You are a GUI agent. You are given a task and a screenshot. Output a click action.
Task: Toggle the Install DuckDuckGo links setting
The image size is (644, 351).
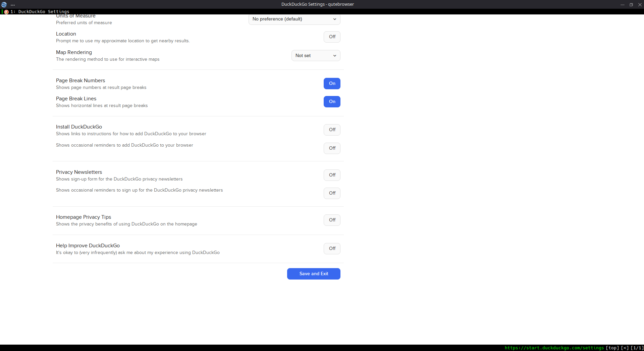[332, 130]
